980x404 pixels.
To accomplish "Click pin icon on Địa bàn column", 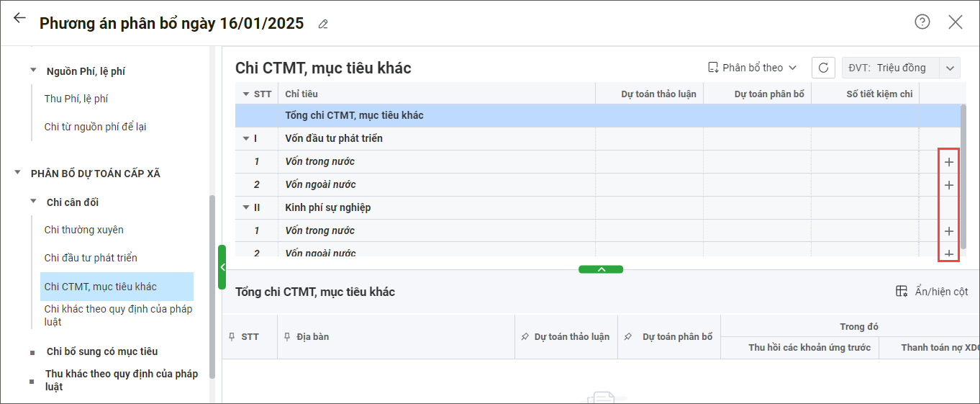I will pos(289,337).
